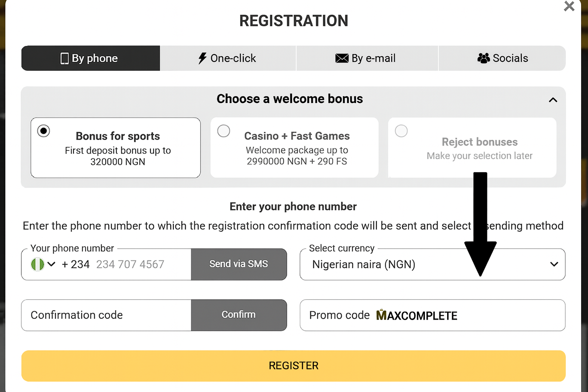Close the registration popup
The height and width of the screenshot is (392, 588).
569,7
